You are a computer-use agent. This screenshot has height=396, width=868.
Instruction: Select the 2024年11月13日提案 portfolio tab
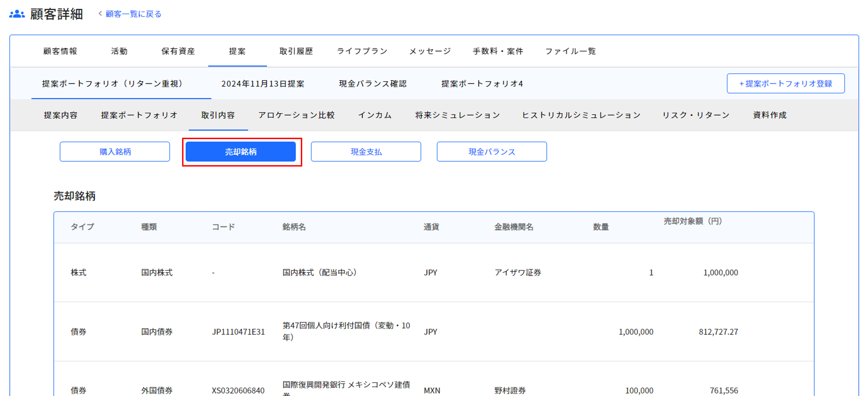pyautogui.click(x=263, y=84)
